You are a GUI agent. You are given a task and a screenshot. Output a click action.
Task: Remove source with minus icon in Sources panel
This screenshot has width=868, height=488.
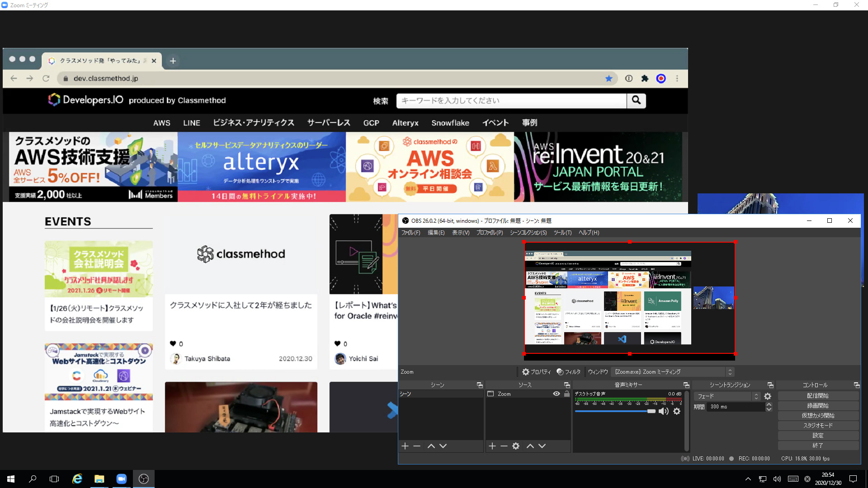(504, 446)
